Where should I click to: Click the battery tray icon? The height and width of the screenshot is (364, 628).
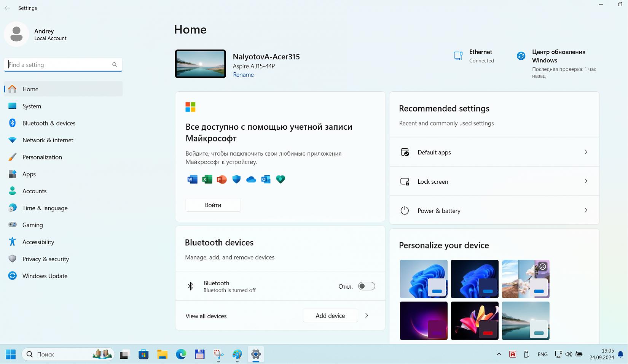point(579,354)
